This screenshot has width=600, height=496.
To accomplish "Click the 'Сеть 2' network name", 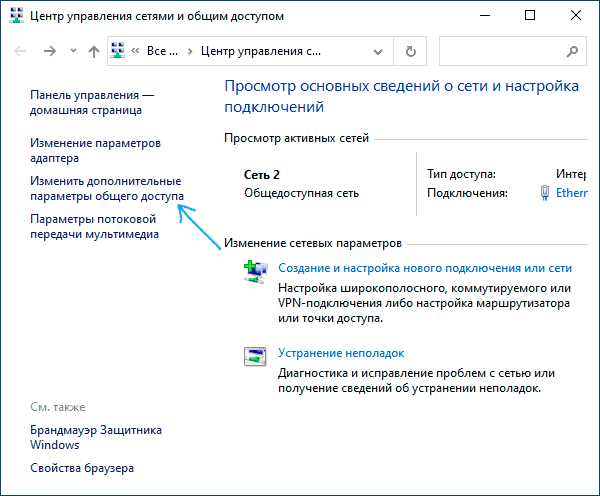I will [262, 175].
